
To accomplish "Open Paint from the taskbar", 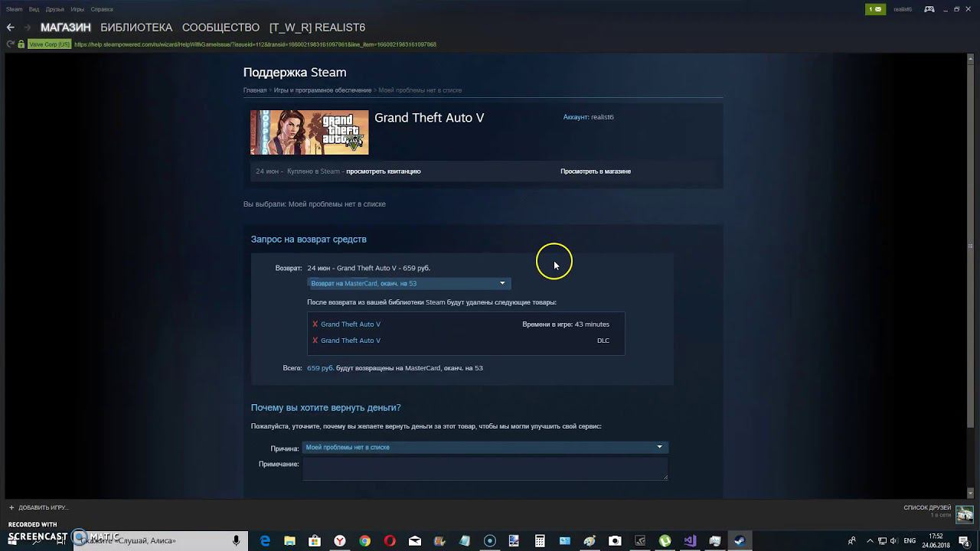I will pyautogui.click(x=590, y=540).
